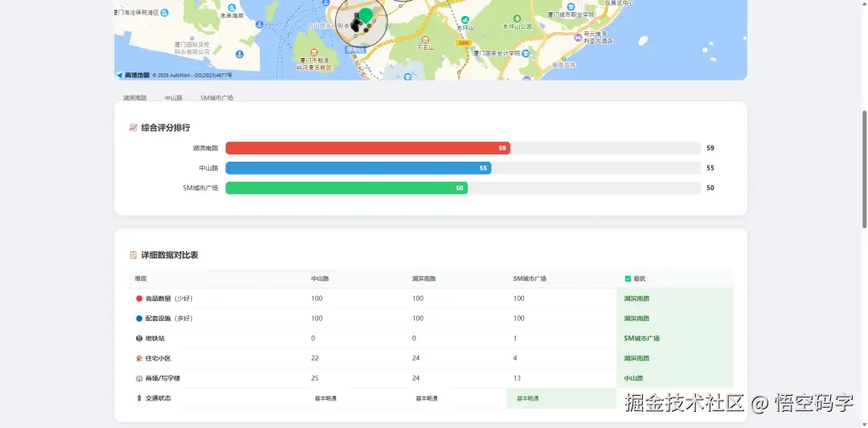This screenshot has width=868, height=428.
Task: Click the 高德地图 logo on the map
Action: coord(133,75)
